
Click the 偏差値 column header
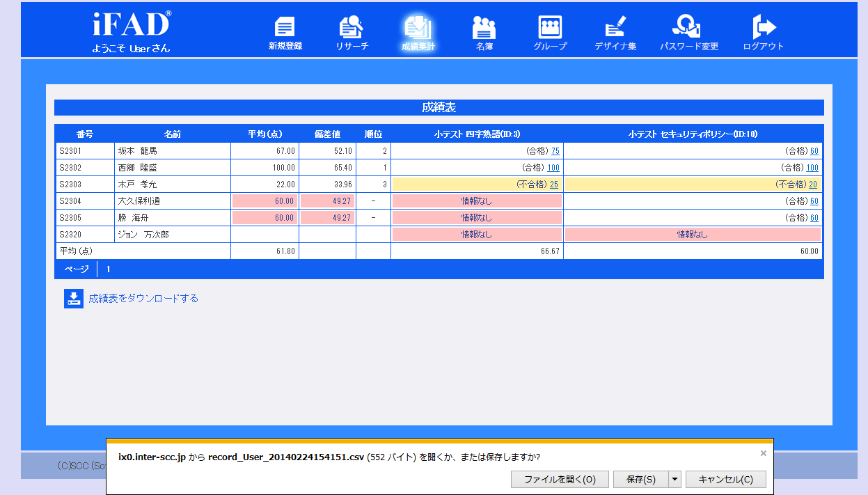point(327,134)
